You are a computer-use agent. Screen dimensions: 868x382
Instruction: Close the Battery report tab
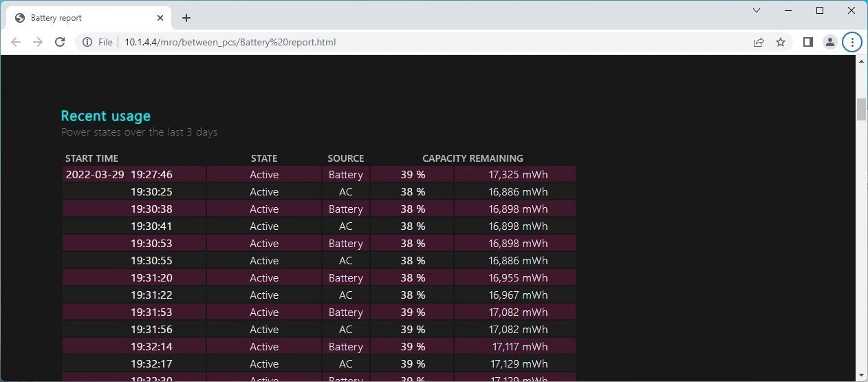tap(160, 18)
